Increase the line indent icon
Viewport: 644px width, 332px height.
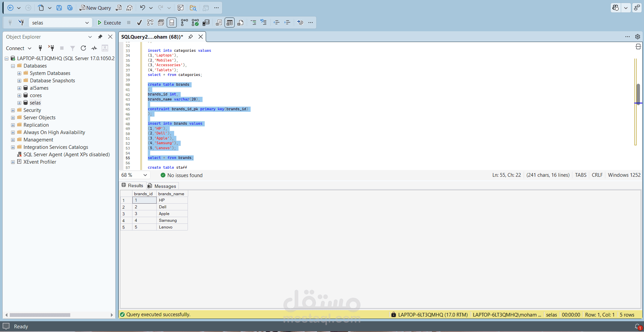287,23
